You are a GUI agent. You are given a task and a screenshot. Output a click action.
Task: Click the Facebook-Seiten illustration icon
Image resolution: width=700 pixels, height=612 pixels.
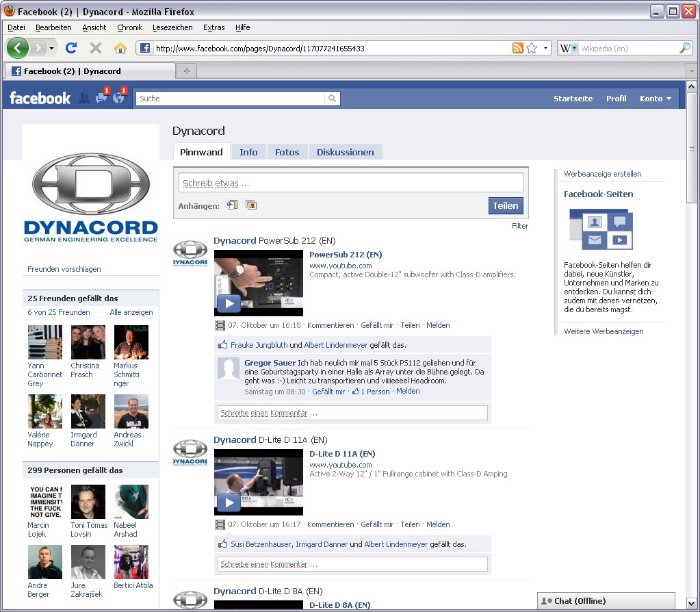click(601, 229)
